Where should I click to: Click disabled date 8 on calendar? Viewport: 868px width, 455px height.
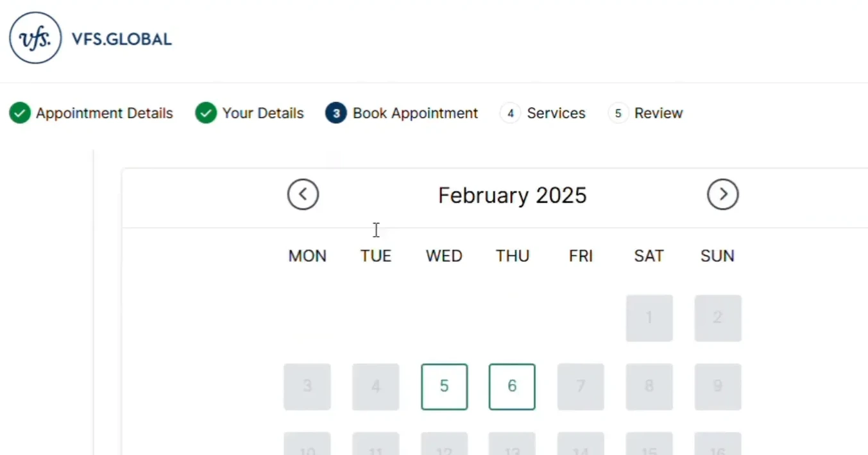pos(649,386)
